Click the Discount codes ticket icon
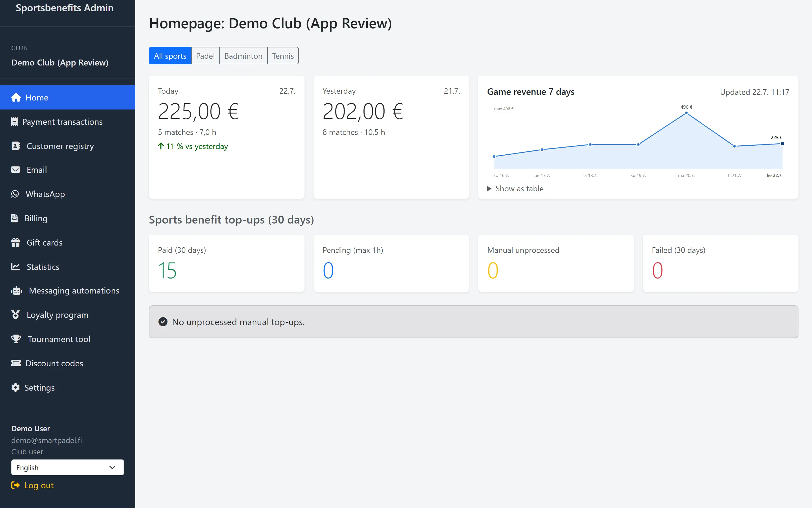The width and height of the screenshot is (812, 508). [16, 363]
